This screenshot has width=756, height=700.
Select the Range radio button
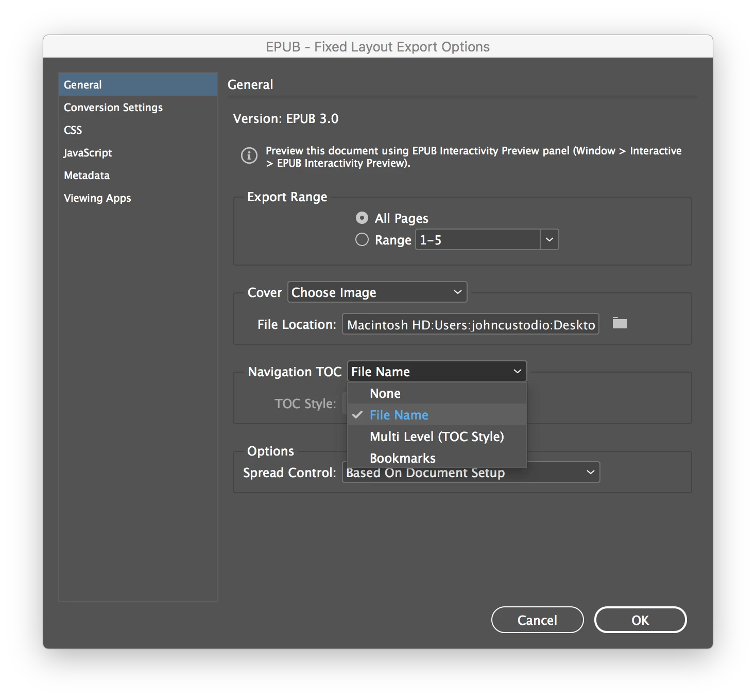(x=362, y=240)
